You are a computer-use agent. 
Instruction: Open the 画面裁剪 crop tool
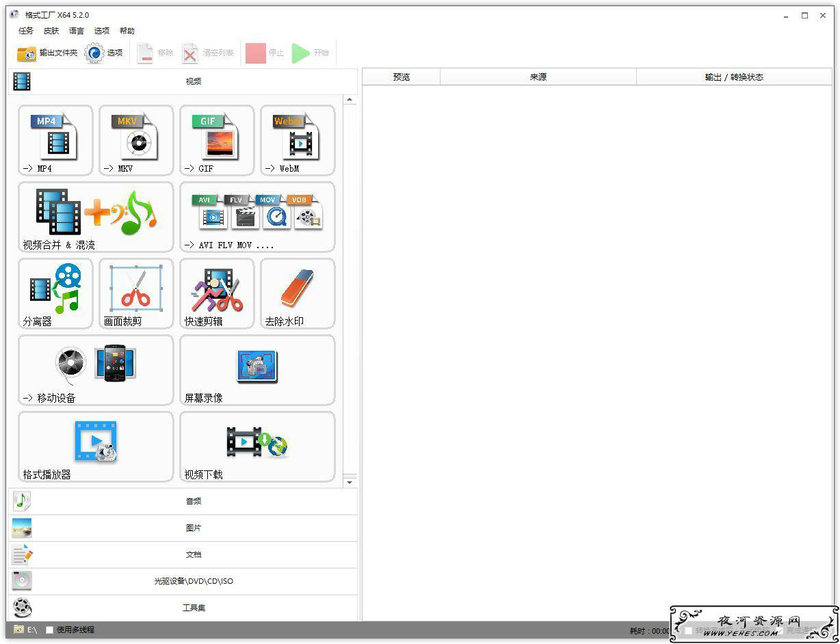point(136,293)
